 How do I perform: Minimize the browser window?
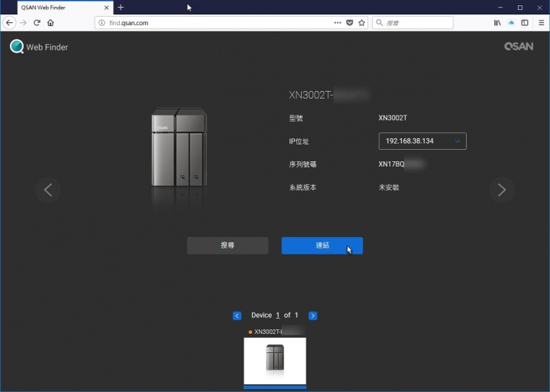(x=500, y=8)
